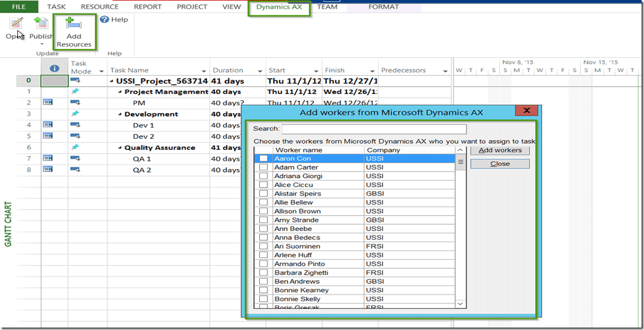Open the Task Name column filter dropdown
Image resolution: width=644 pixels, height=330 pixels.
coord(204,71)
